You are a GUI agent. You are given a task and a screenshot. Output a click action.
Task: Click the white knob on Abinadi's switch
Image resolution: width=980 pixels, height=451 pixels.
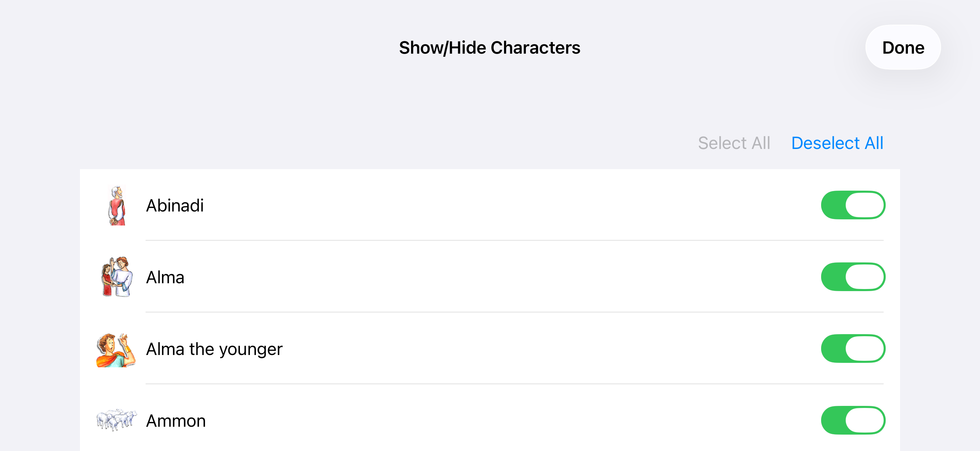[x=865, y=205]
